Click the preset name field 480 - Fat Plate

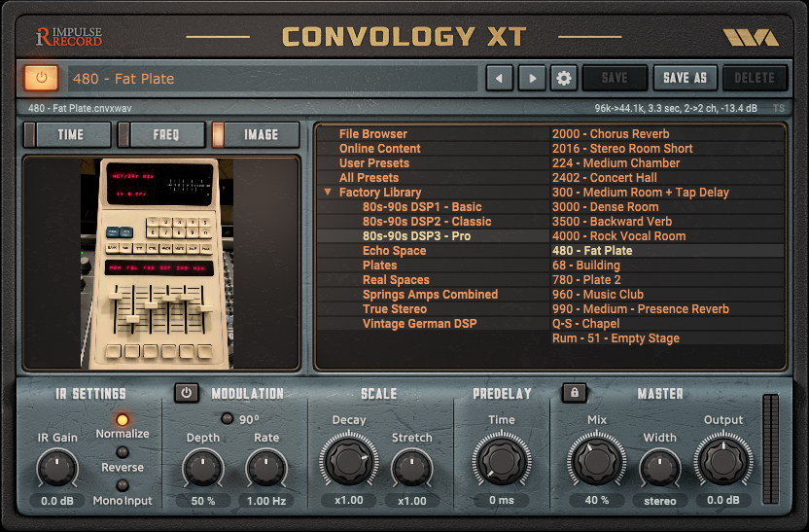(x=272, y=79)
